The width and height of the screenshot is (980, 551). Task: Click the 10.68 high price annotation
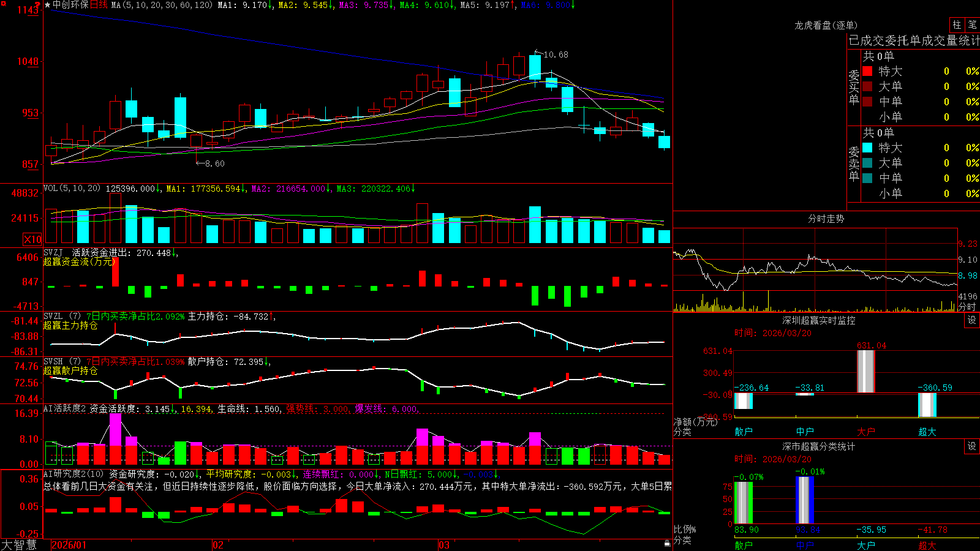(556, 54)
